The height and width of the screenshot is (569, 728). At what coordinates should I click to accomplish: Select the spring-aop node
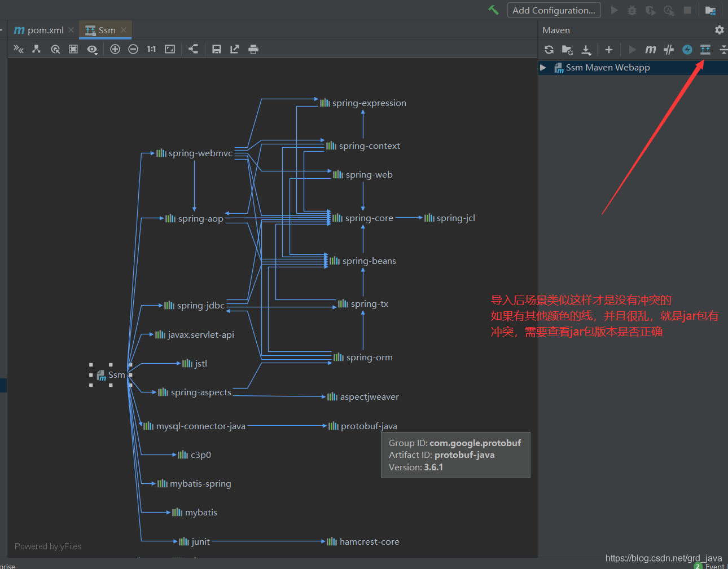[194, 218]
